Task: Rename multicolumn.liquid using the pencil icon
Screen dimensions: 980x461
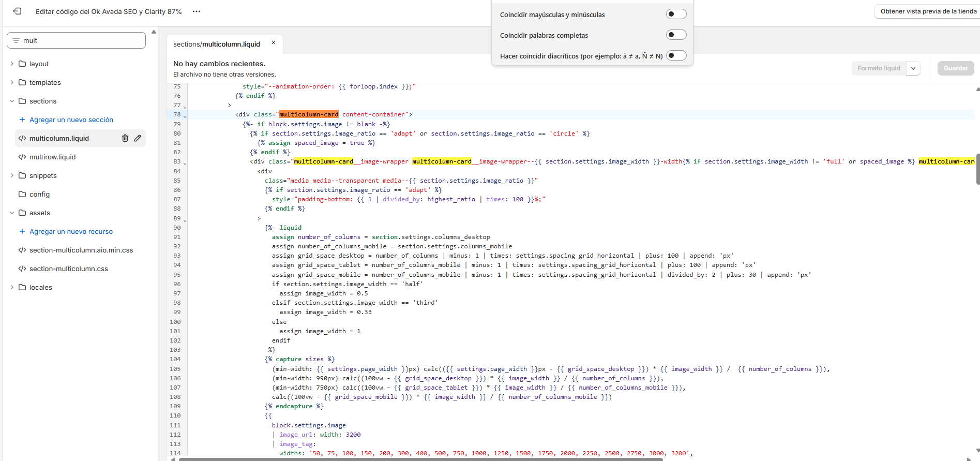Action: pos(138,138)
